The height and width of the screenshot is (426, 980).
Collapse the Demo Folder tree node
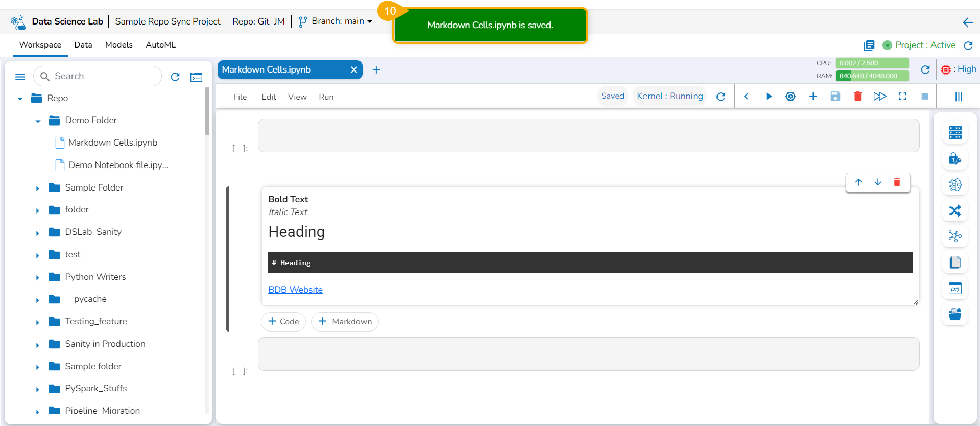coord(38,121)
